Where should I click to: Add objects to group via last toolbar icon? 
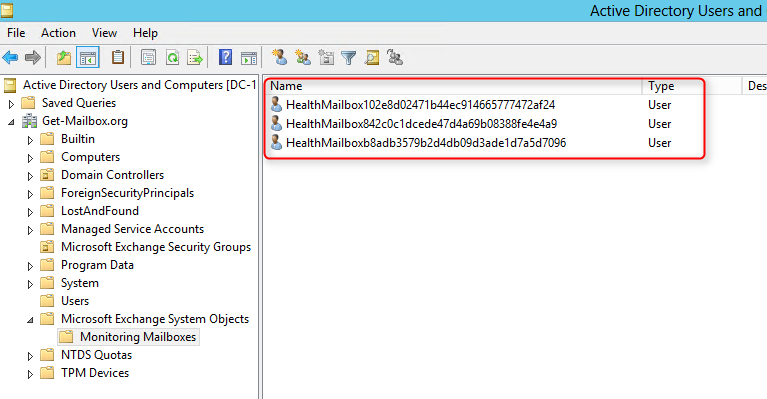[x=395, y=58]
